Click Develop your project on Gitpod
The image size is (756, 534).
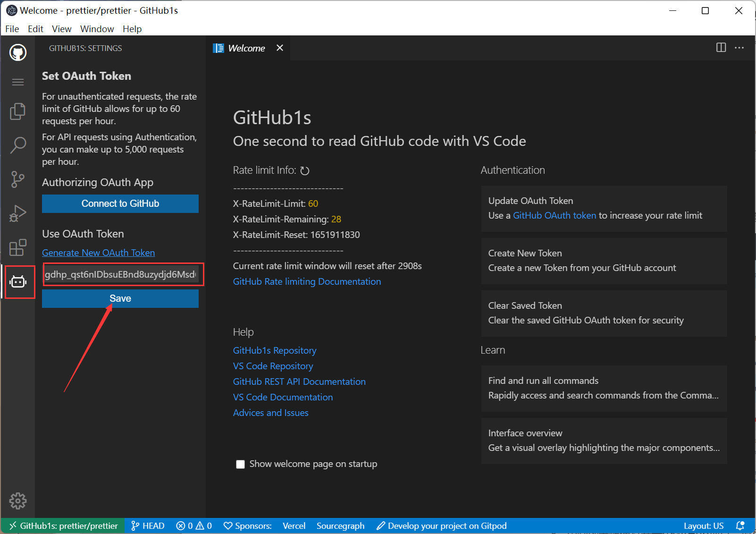pos(442,526)
